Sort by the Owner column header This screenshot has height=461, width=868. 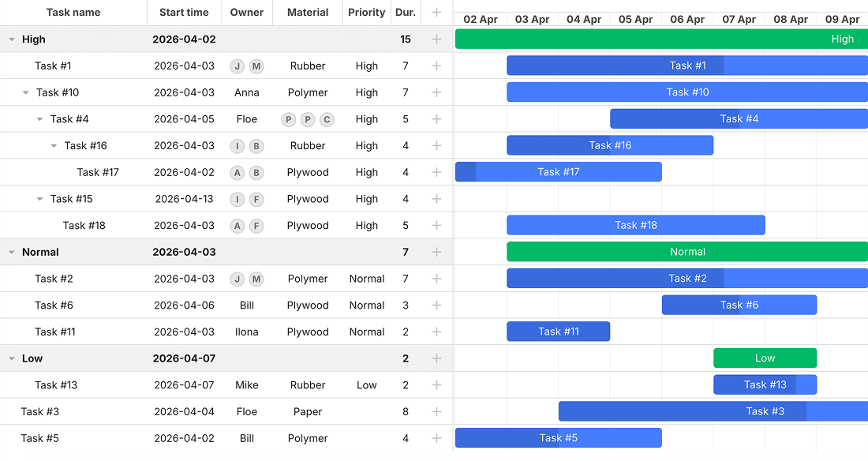click(247, 12)
